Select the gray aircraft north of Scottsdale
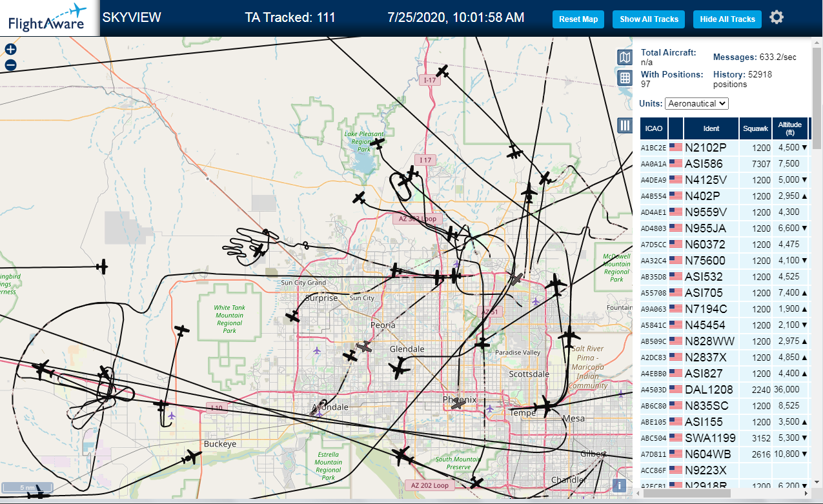This screenshot has height=504, width=823. point(516,279)
